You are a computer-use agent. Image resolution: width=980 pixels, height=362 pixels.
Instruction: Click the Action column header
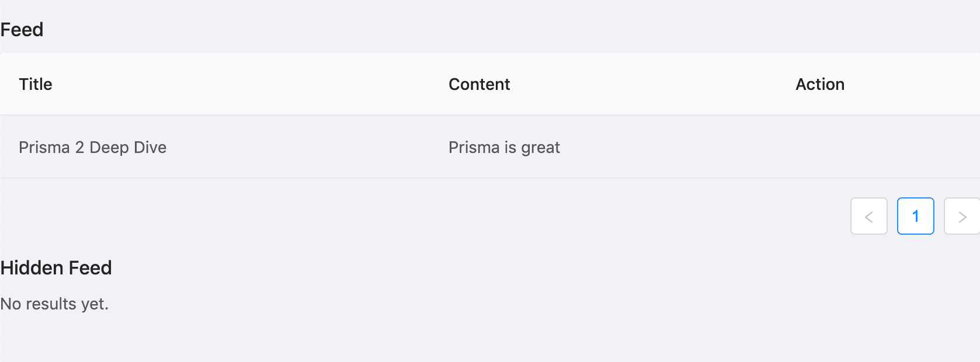(x=820, y=84)
